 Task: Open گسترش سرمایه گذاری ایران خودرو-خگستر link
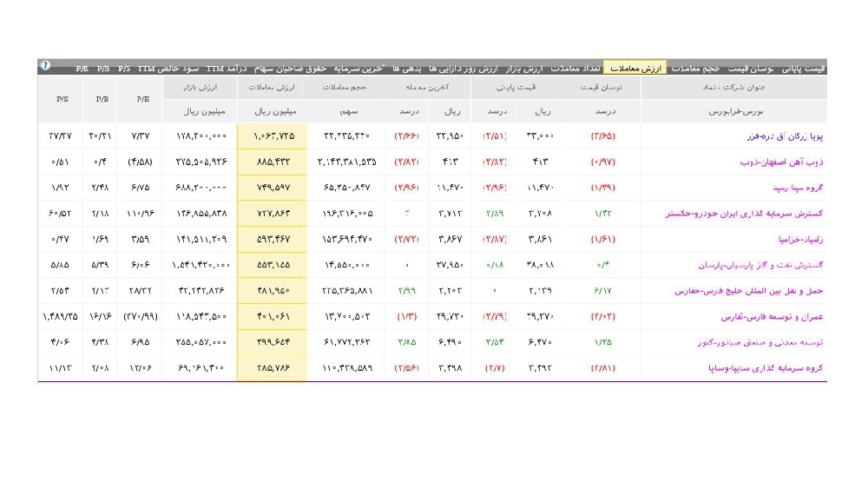pos(744,213)
